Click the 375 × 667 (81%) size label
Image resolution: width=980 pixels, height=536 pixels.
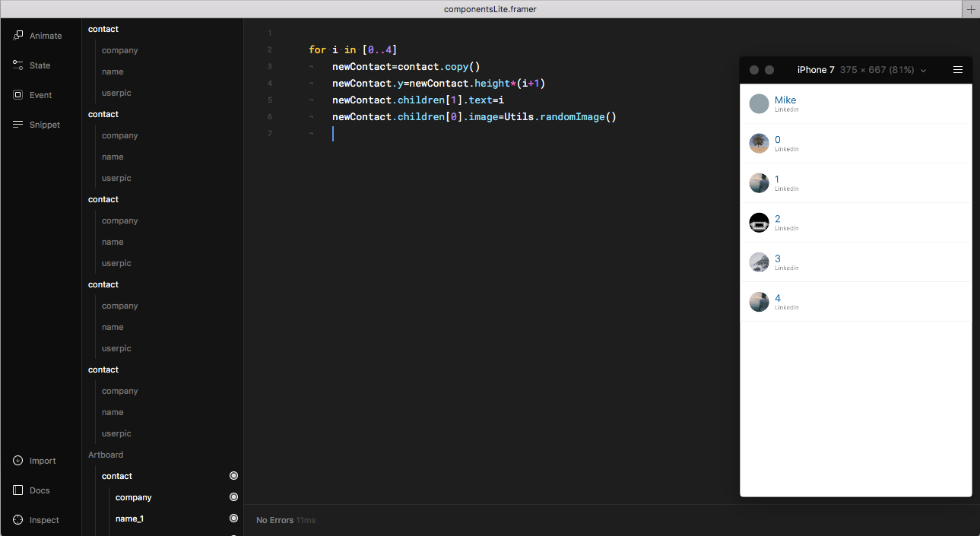pyautogui.click(x=878, y=70)
